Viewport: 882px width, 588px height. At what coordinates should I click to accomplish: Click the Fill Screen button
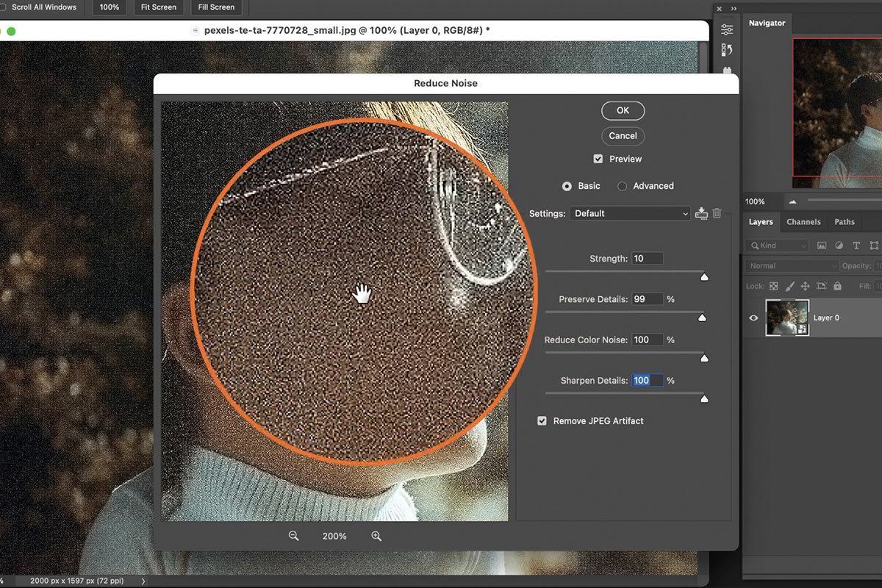(216, 7)
